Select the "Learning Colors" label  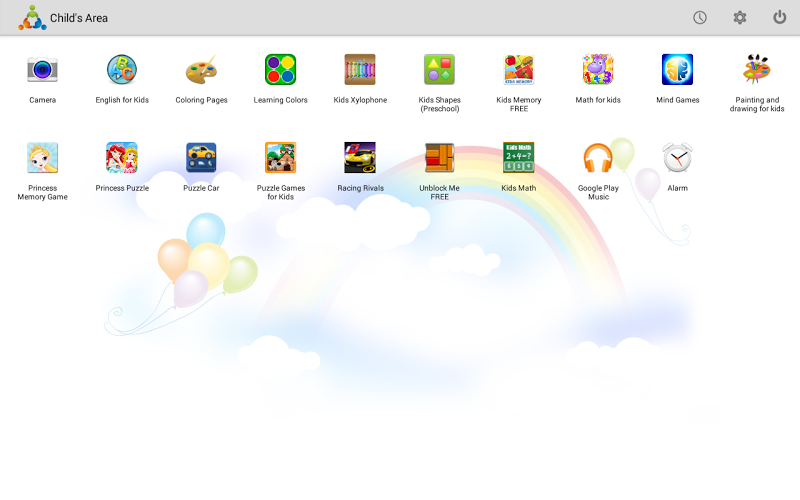[x=281, y=101]
